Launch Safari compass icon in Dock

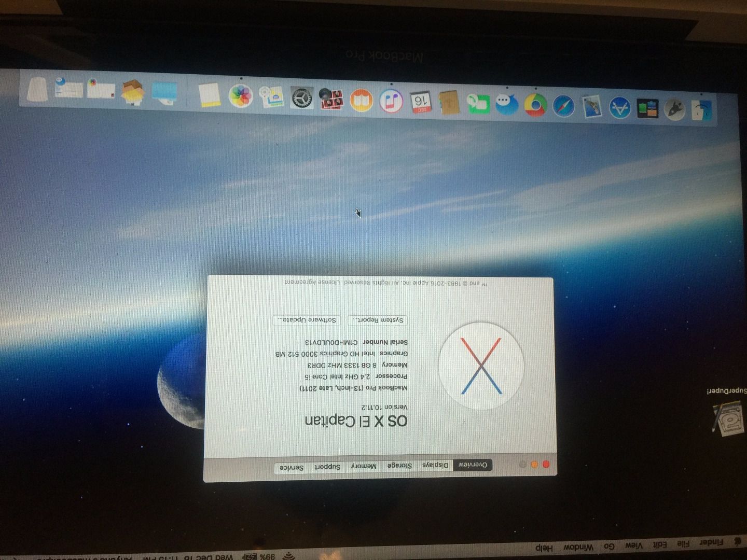(563, 106)
